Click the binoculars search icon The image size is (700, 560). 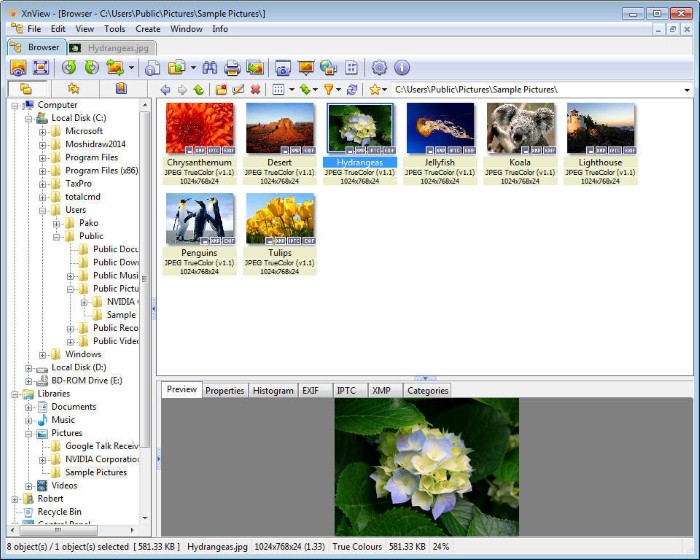210,68
